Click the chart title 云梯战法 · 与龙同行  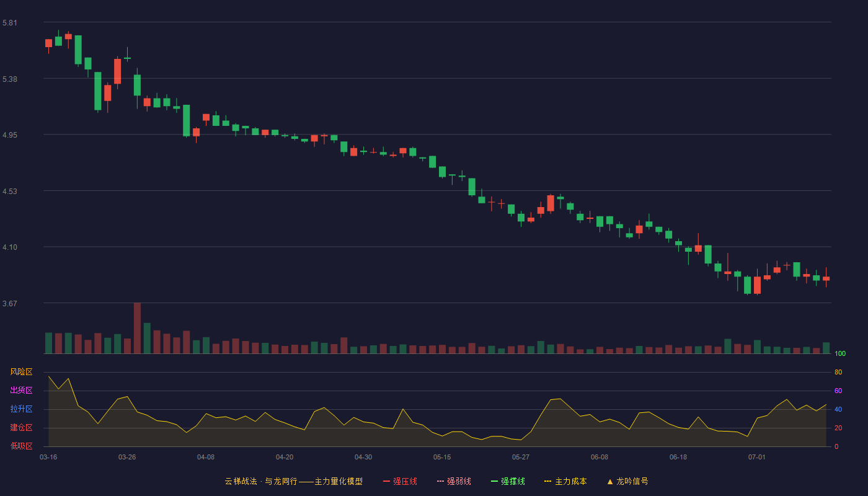pyautogui.click(x=261, y=481)
